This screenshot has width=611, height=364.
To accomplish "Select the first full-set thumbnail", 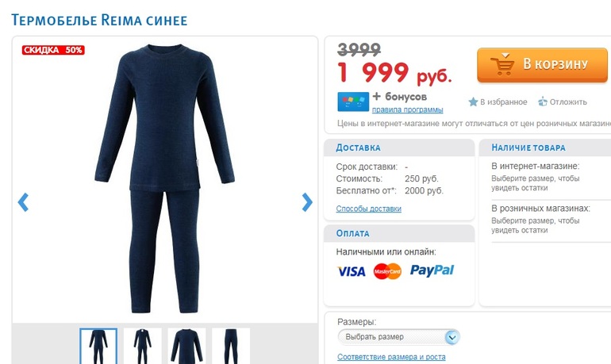I will point(98,346).
